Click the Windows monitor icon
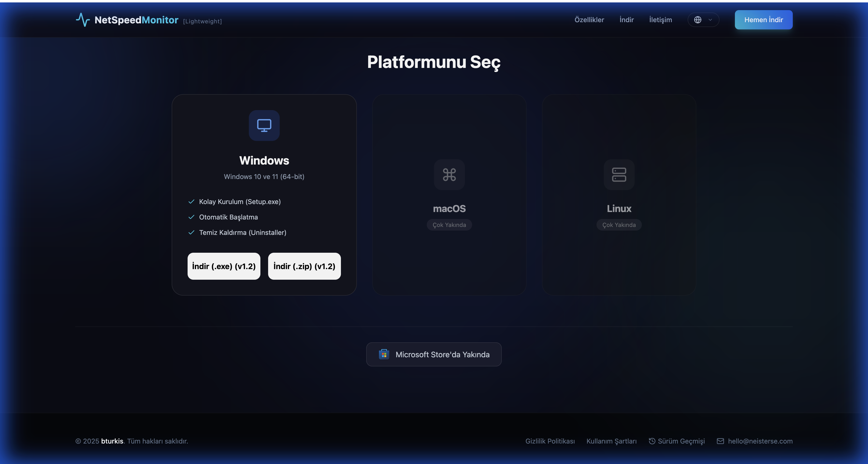Viewport: 868px width, 464px height. pyautogui.click(x=264, y=125)
